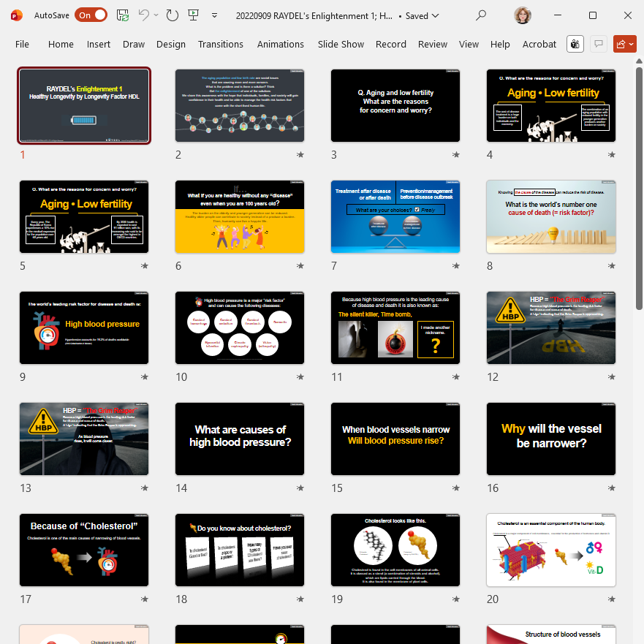Open the Animations tab
The image size is (644, 644).
[281, 44]
